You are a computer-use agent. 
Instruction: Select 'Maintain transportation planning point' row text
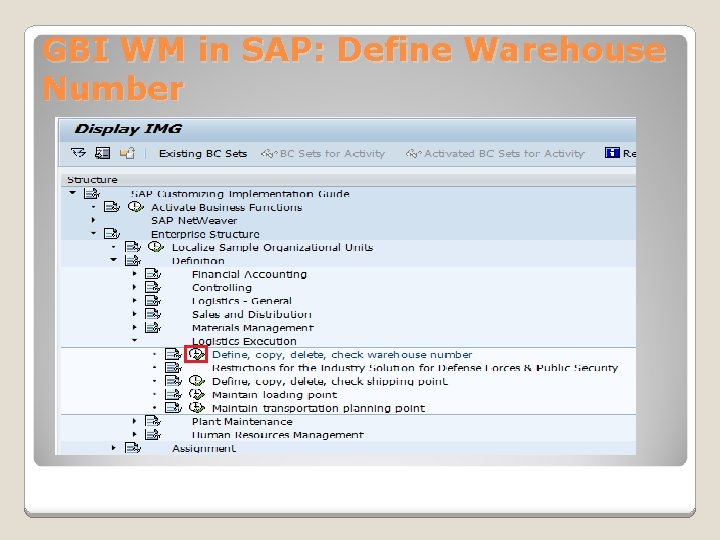pyautogui.click(x=318, y=408)
